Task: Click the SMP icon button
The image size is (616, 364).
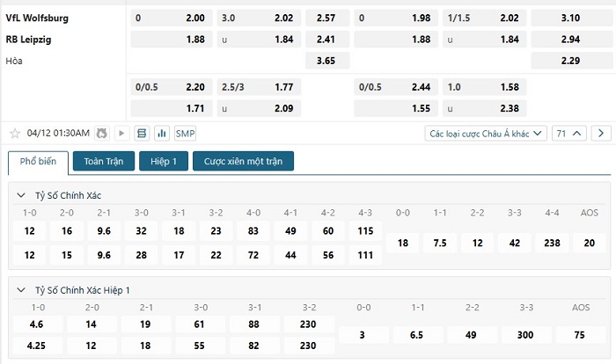Action: [x=185, y=134]
